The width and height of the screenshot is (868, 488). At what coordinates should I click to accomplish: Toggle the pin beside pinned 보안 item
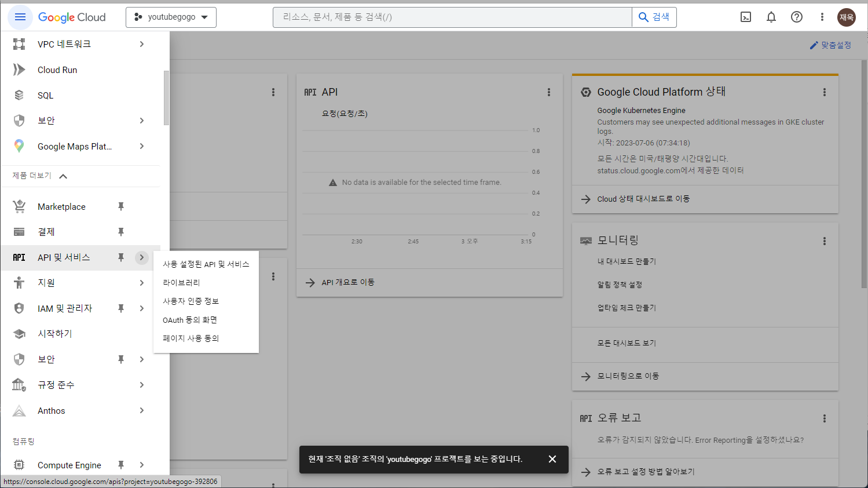[121, 359]
